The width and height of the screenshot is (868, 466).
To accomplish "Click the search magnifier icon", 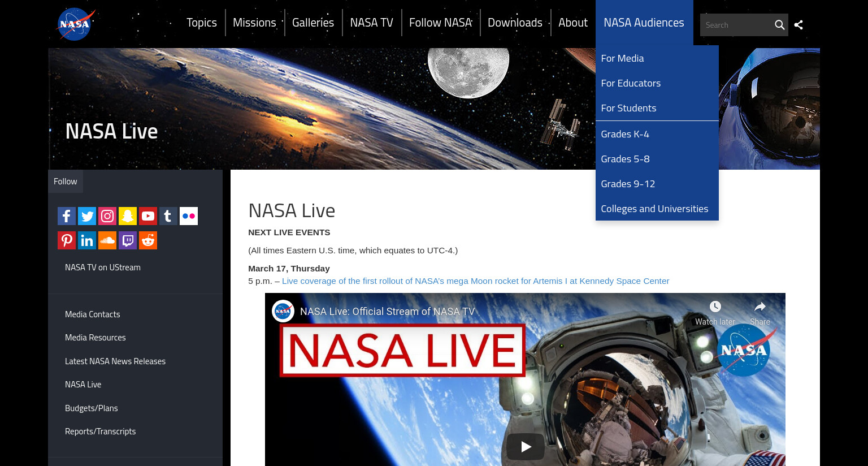I will click(x=779, y=25).
